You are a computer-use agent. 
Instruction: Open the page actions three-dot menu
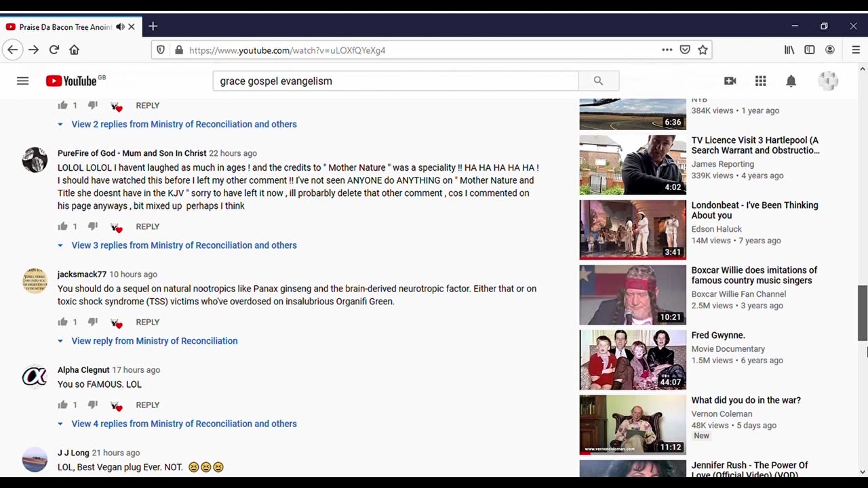[667, 49]
